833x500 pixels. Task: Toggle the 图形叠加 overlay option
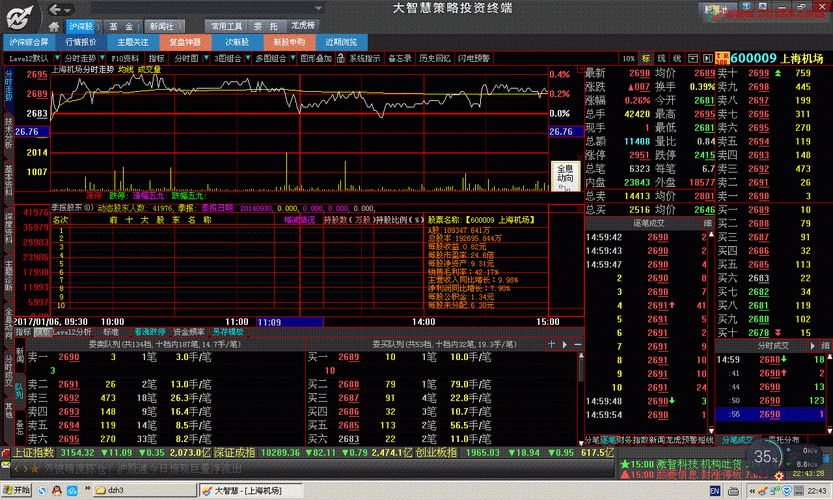(x=316, y=58)
